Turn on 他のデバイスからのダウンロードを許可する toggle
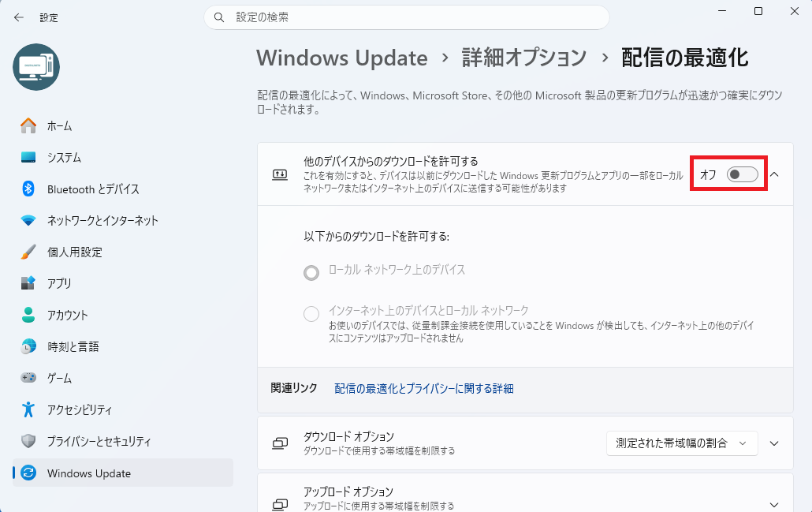 pos(742,174)
